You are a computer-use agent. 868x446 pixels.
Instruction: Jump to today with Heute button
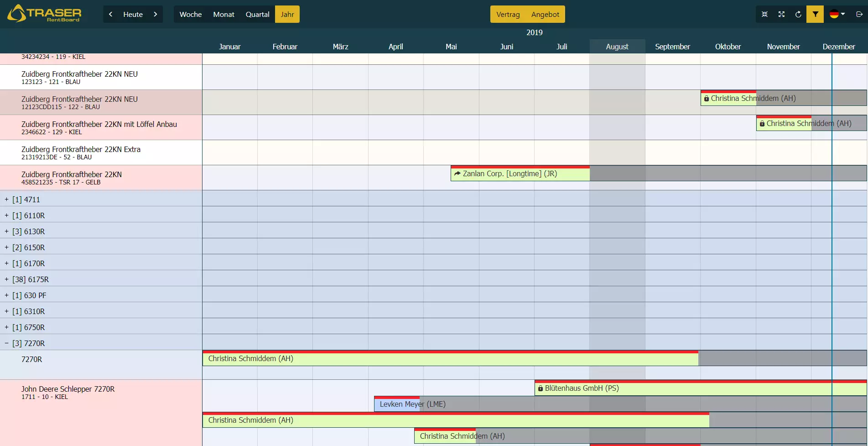[133, 14]
